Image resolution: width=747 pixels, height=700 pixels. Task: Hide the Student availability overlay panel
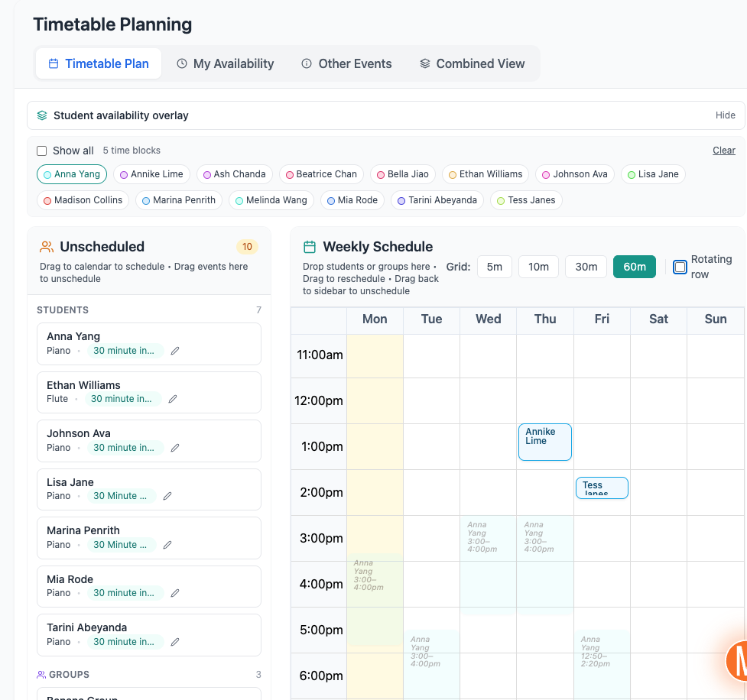[x=725, y=115]
